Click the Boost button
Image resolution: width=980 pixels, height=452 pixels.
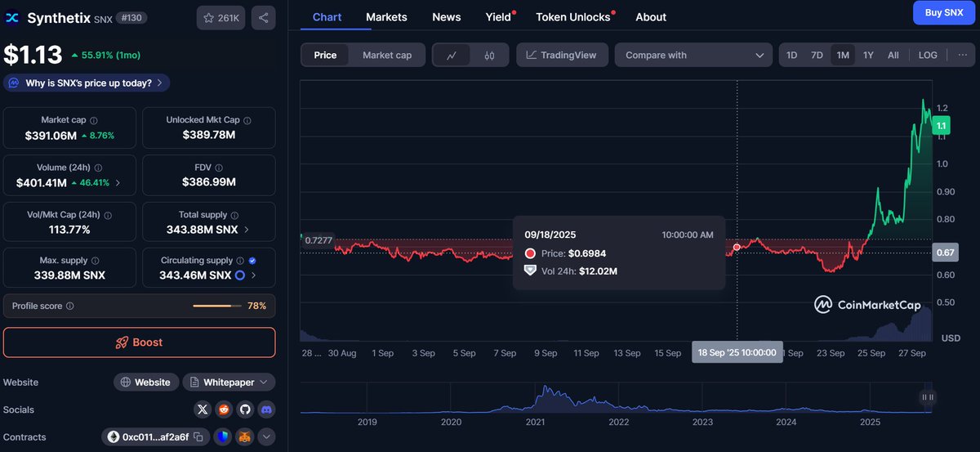[x=139, y=342]
